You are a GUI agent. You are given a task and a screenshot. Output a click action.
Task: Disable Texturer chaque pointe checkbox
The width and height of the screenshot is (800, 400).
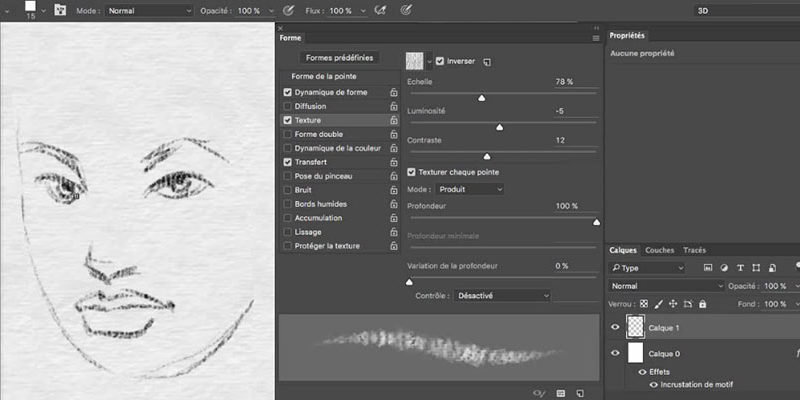411,172
